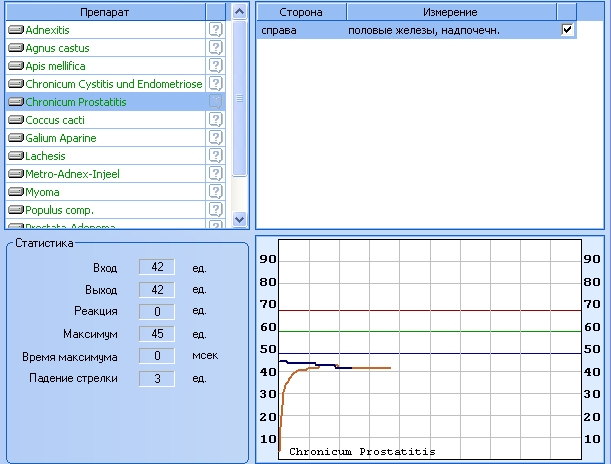Click the Максимум value field
This screenshot has width=611, height=464.
click(157, 334)
